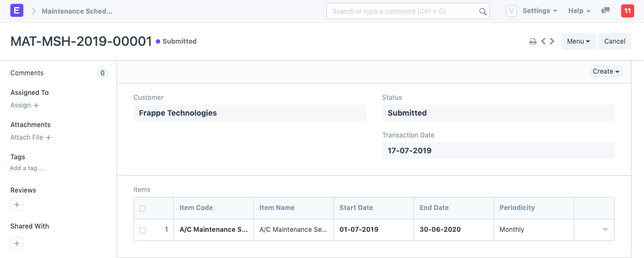Screen dimensions: 644x258
Task: Add a review with plus box
Action: pos(17,205)
